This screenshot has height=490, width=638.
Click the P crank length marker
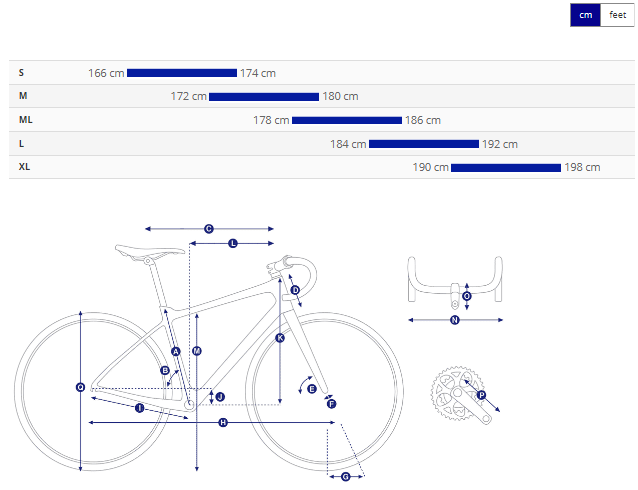[481, 395]
